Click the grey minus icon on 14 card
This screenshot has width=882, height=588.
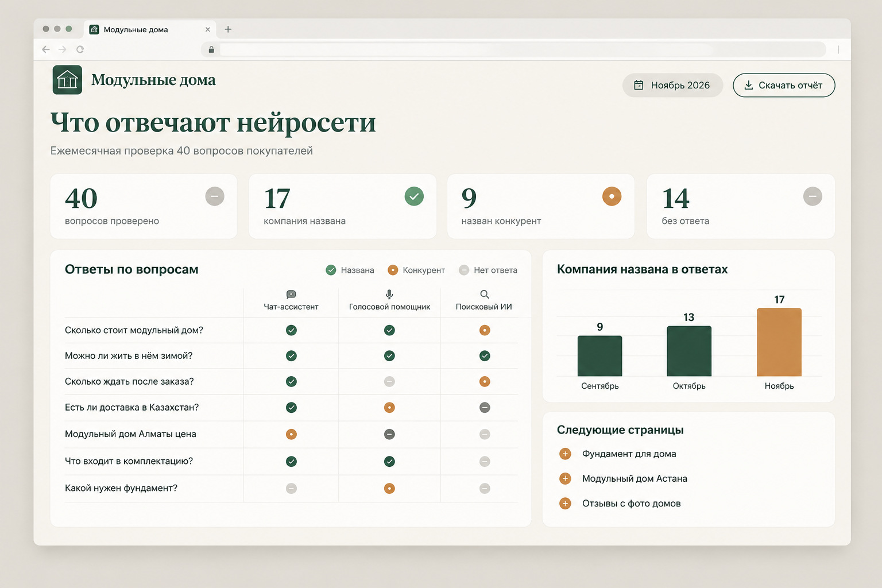813,196
